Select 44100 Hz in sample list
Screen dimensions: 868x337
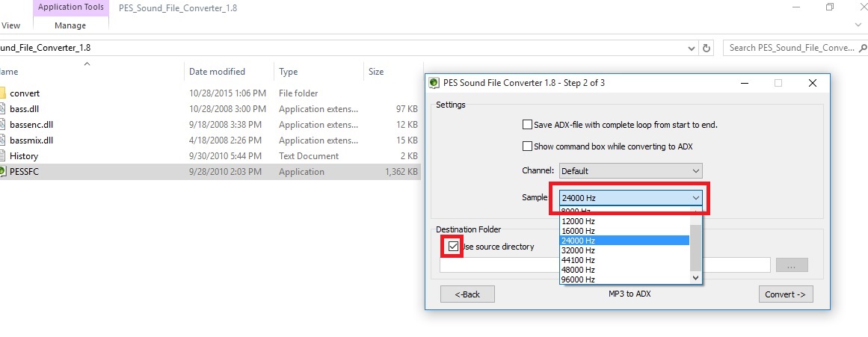tap(624, 260)
